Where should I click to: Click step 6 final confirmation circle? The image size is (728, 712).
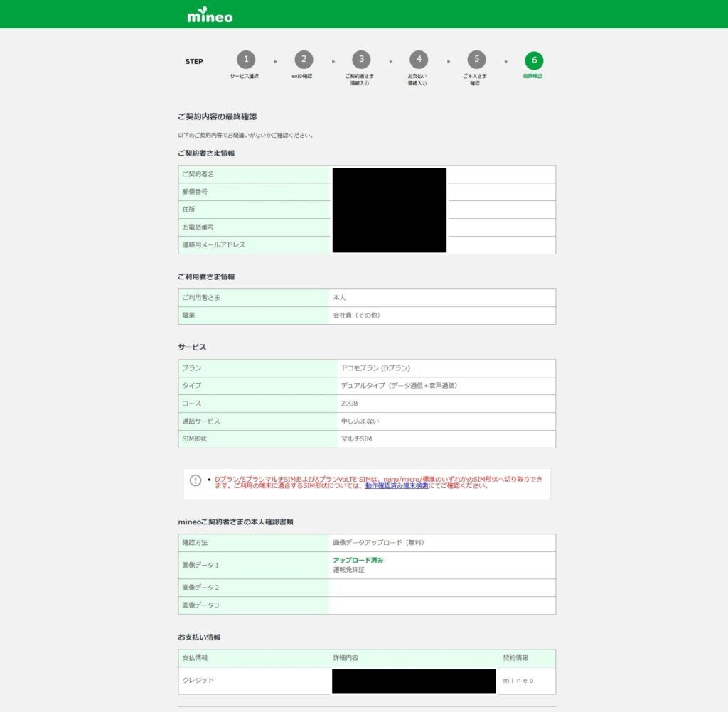(x=534, y=60)
